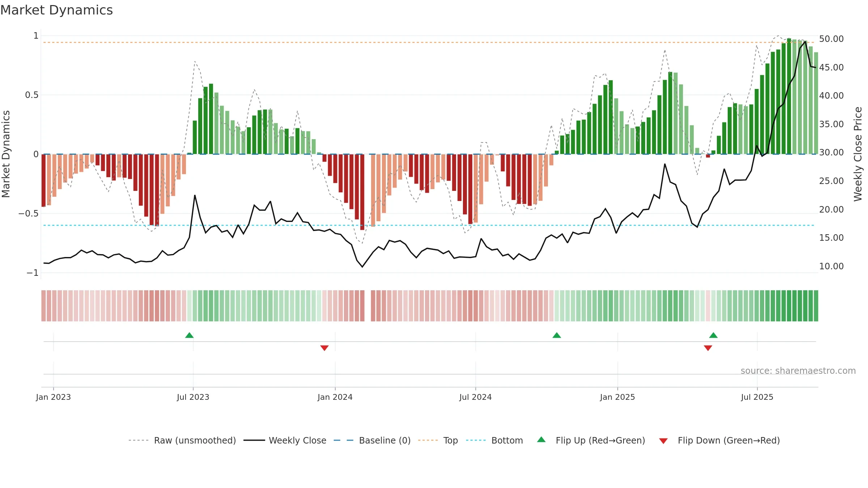
Task: Select the Flip Down marker near Jan 2024
Action: coord(324,348)
